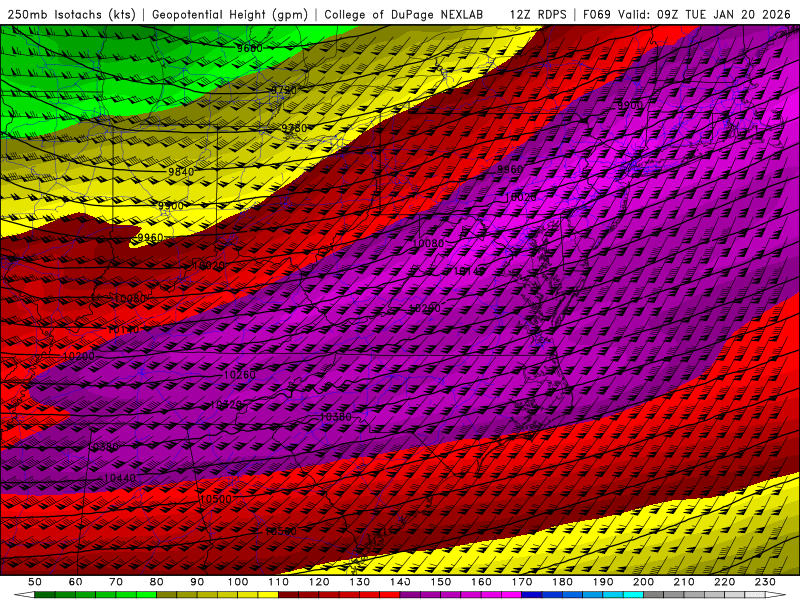This screenshot has width=800, height=600.
Task: Click the 150 kt scale label
Action: coord(440,582)
